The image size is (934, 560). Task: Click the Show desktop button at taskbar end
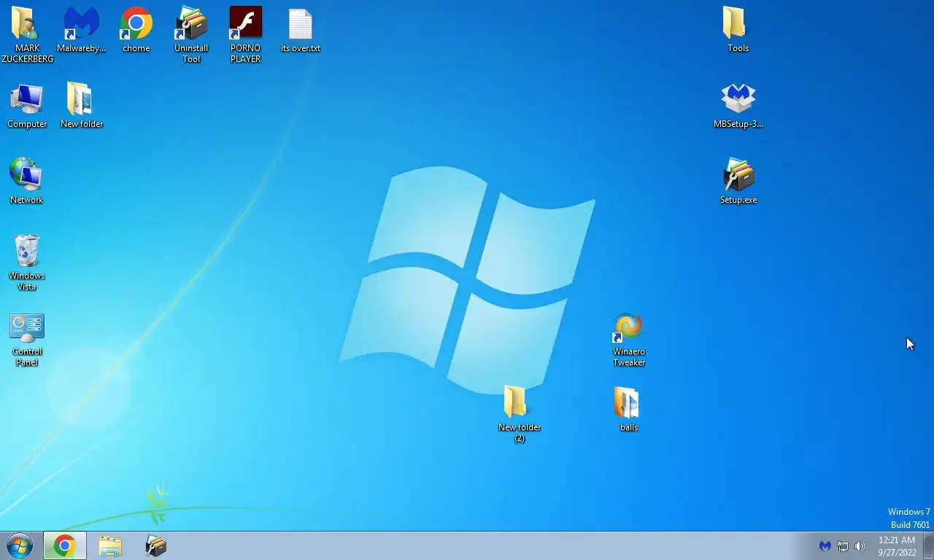928,545
